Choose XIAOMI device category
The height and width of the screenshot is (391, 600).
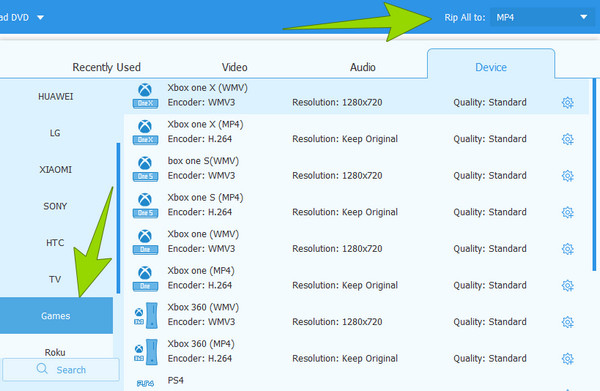tap(55, 169)
